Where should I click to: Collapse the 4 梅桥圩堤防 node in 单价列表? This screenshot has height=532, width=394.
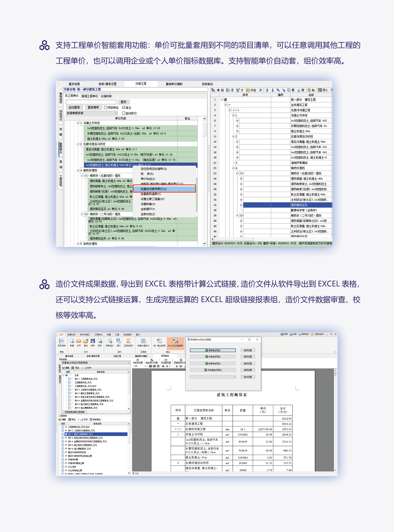pos(78,171)
